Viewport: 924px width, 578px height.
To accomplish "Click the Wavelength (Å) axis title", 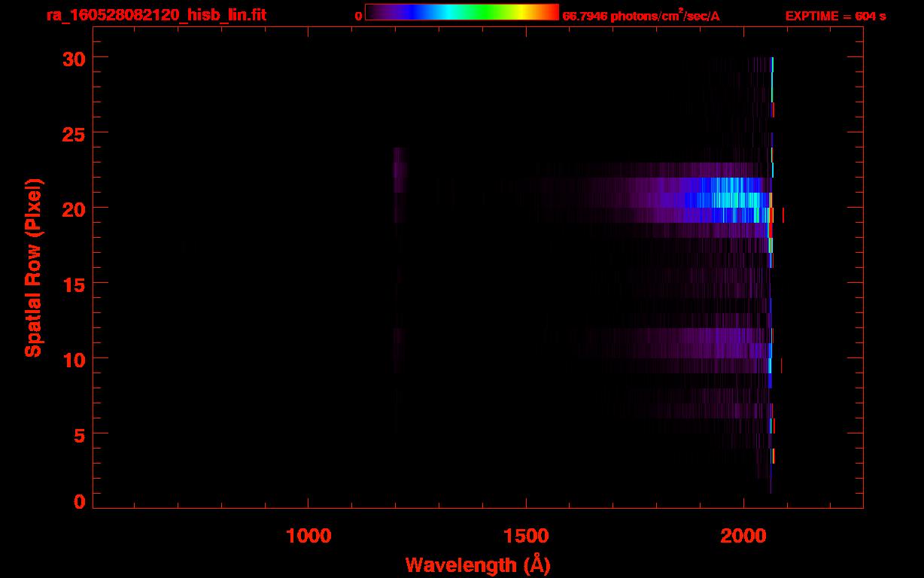I will (478, 564).
